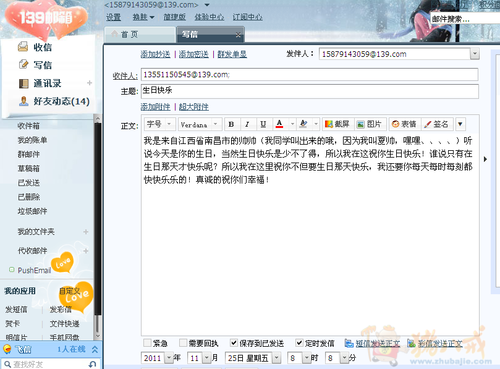500x369 pixels.
Task: Open the account menu arrow beside email address
Action: pyautogui.click(x=207, y=5)
